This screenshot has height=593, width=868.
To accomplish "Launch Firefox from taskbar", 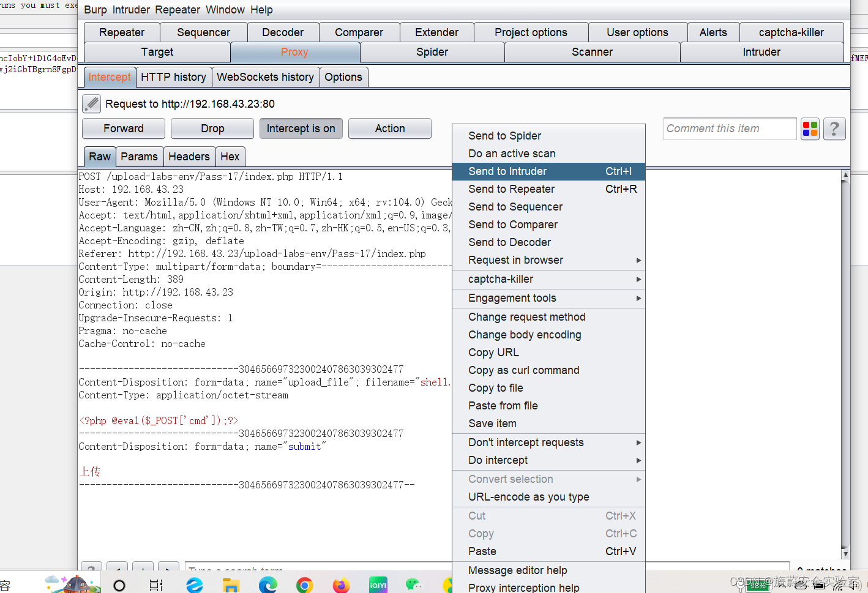I will (x=341, y=585).
